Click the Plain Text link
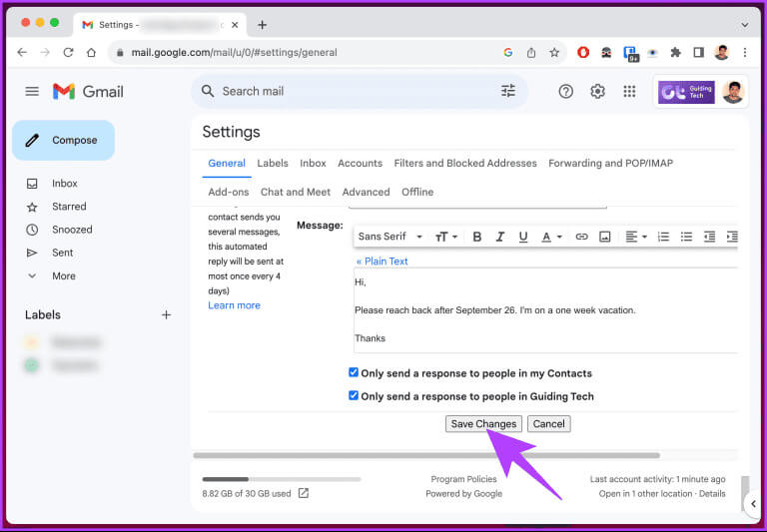This screenshot has width=767, height=532. 383,262
